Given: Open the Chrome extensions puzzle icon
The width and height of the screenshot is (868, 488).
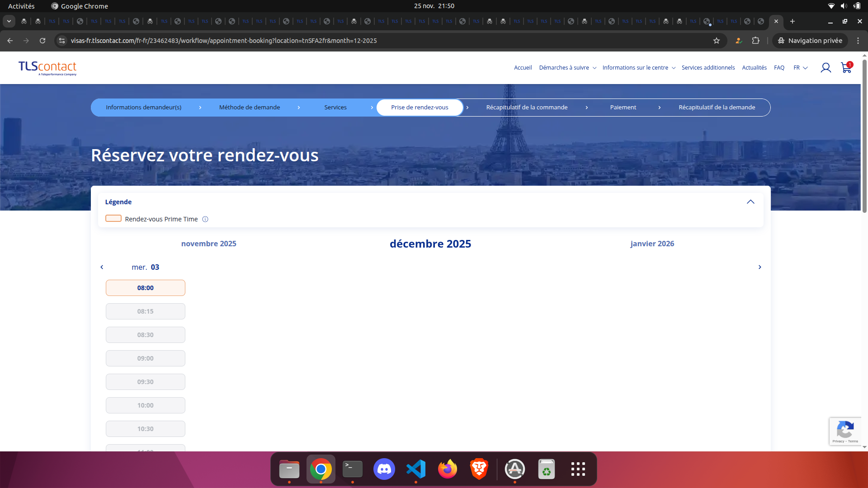Looking at the screenshot, I should (756, 41).
